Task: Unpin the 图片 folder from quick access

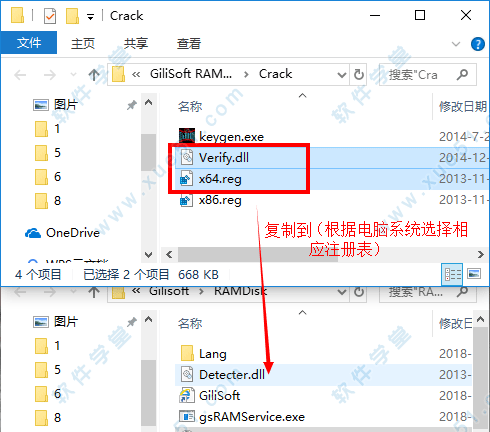Action: 132,105
